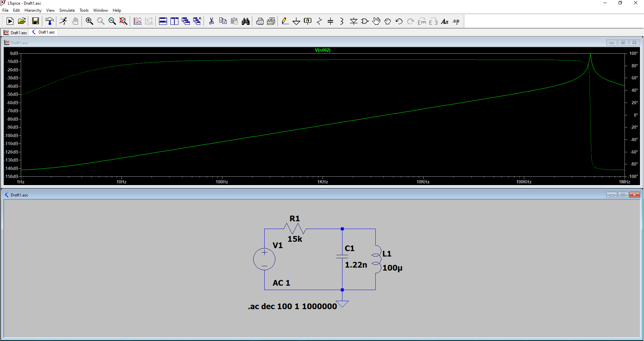Image resolution: width=644 pixels, height=341 pixels.
Task: Click the SPICE directive .op tool
Action: pos(456,21)
